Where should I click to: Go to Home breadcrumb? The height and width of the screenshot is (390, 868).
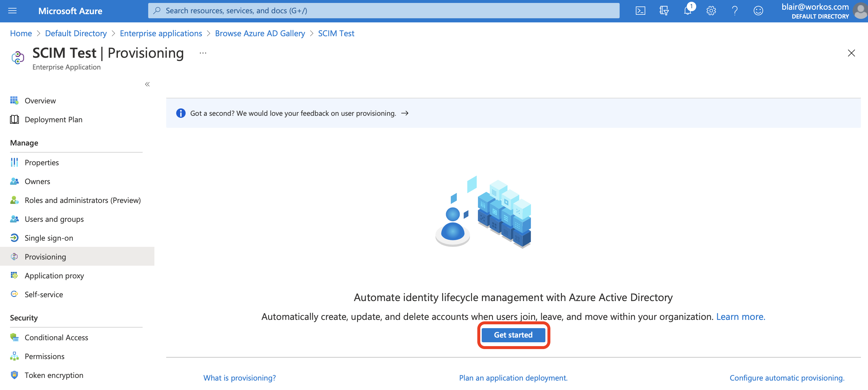[x=21, y=33]
